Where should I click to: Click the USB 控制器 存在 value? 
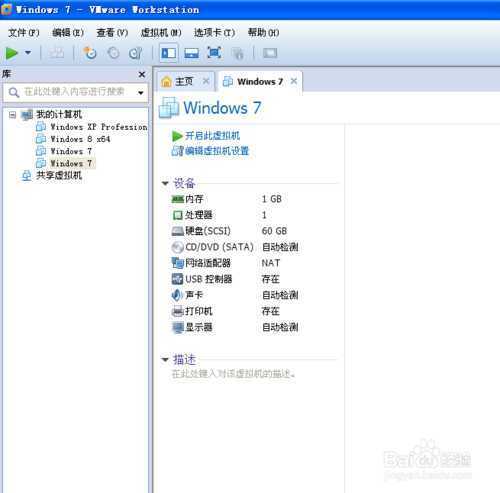click(x=270, y=279)
